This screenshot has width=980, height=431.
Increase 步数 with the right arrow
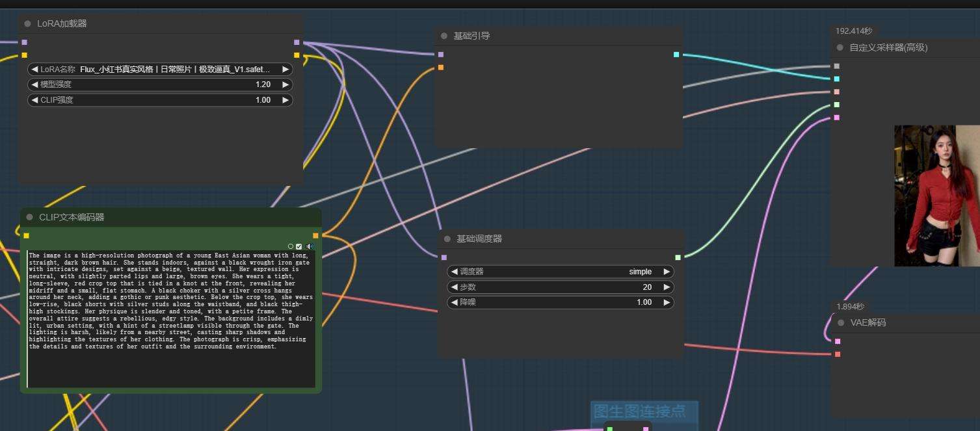[x=666, y=287]
